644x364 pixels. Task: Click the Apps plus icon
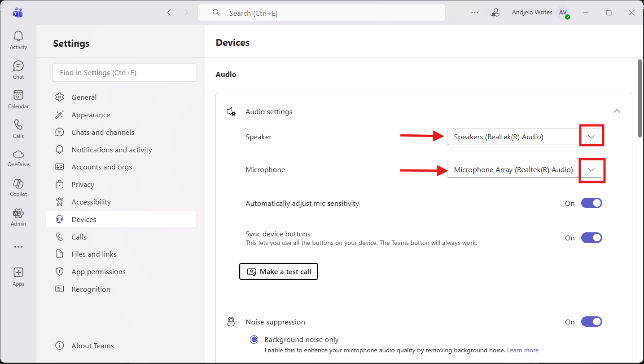coord(18,276)
